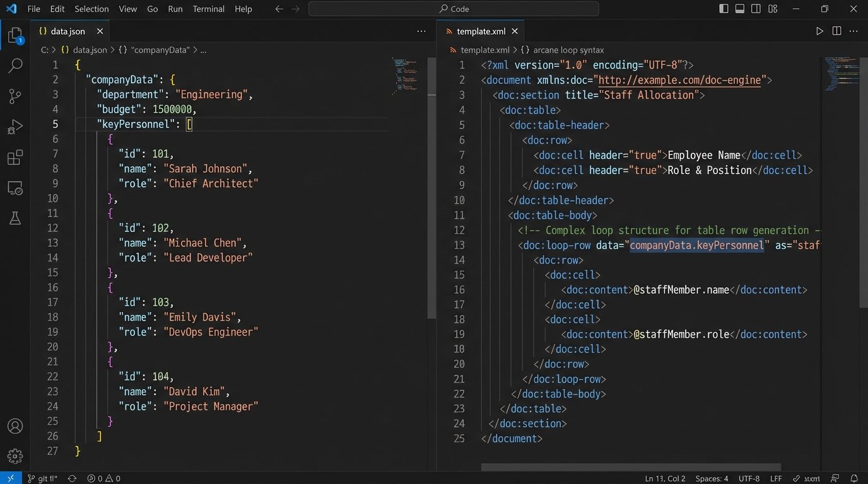Open the Search view in activity bar

pos(15,66)
